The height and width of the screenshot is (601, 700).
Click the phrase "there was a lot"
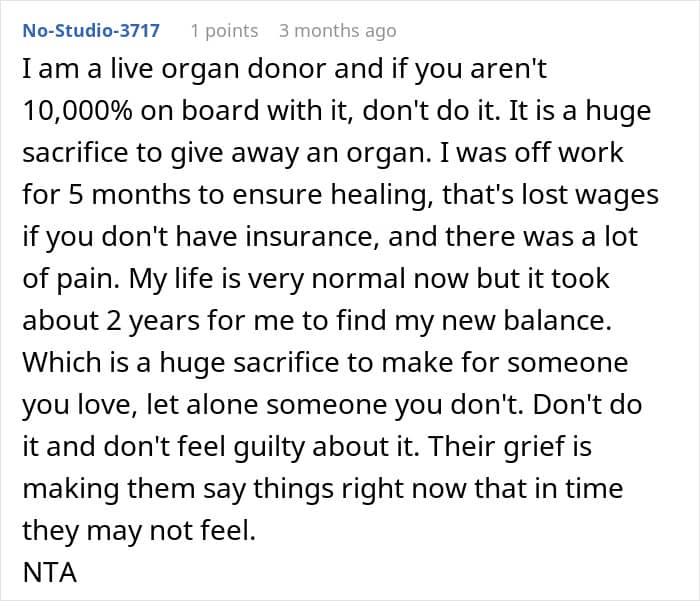click(541, 237)
